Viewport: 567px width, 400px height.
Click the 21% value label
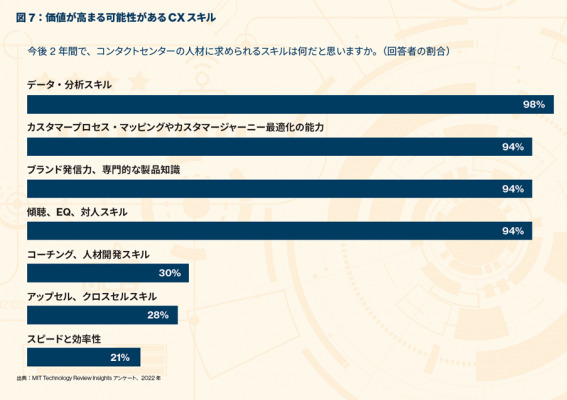click(120, 358)
